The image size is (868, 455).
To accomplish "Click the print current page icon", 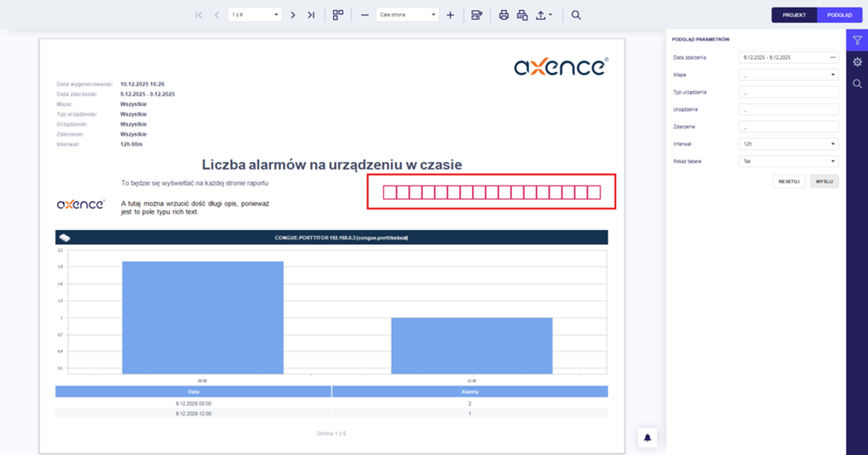I will (522, 15).
